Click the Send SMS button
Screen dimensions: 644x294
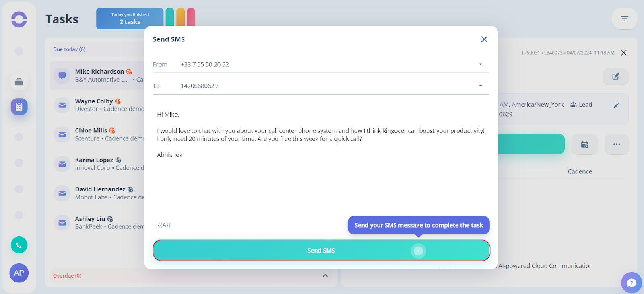pos(321,250)
